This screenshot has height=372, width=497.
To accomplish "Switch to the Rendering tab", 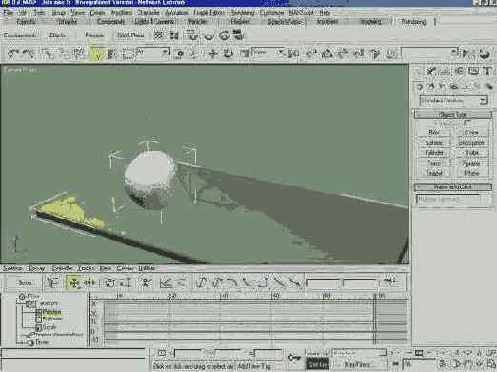I will pyautogui.click(x=413, y=22).
